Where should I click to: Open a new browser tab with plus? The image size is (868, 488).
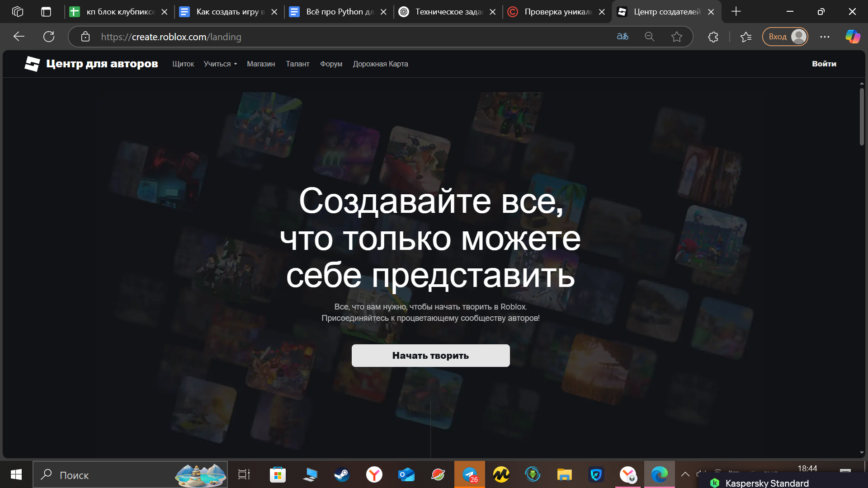click(736, 12)
